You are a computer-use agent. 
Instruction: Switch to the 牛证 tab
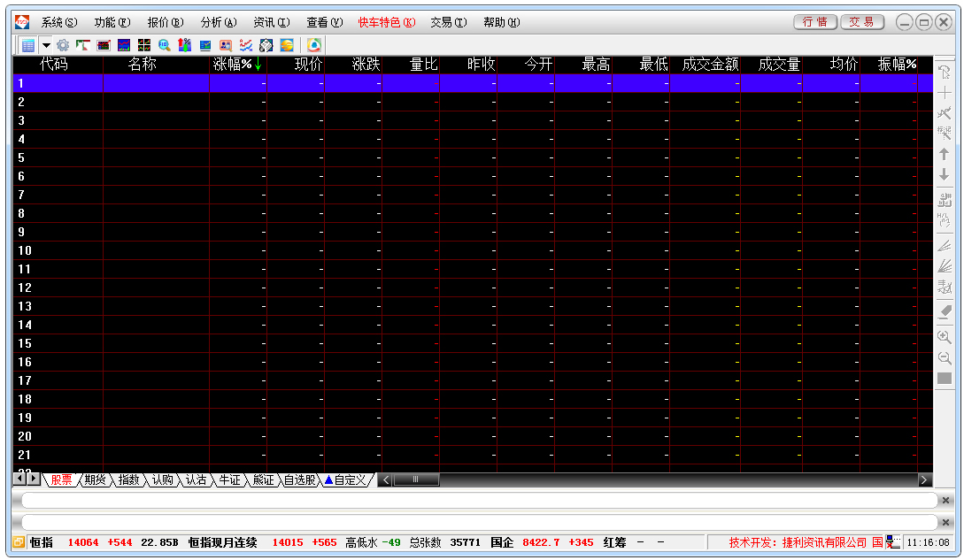tap(228, 480)
